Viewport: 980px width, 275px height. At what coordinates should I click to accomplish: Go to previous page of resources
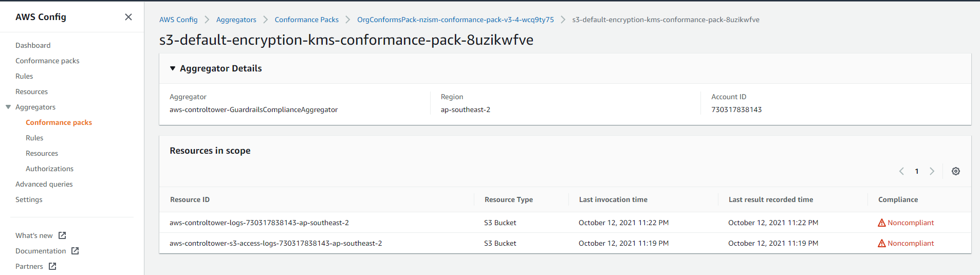[901, 171]
